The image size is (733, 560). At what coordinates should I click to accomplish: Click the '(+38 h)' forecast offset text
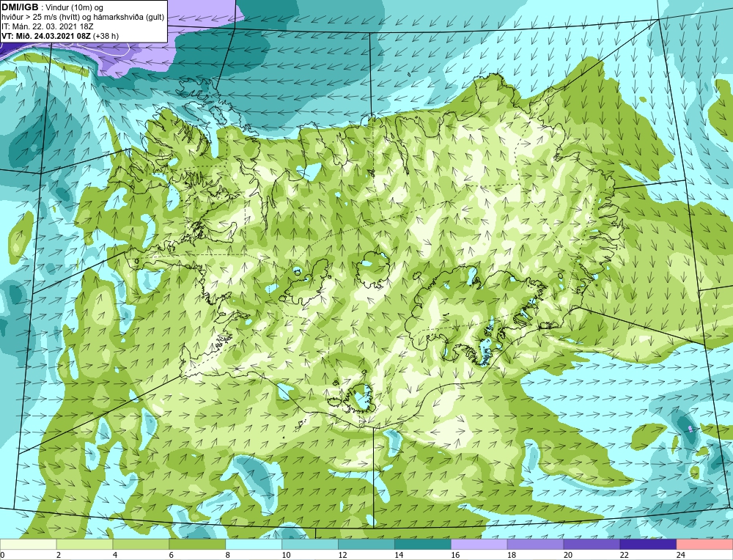coord(106,35)
